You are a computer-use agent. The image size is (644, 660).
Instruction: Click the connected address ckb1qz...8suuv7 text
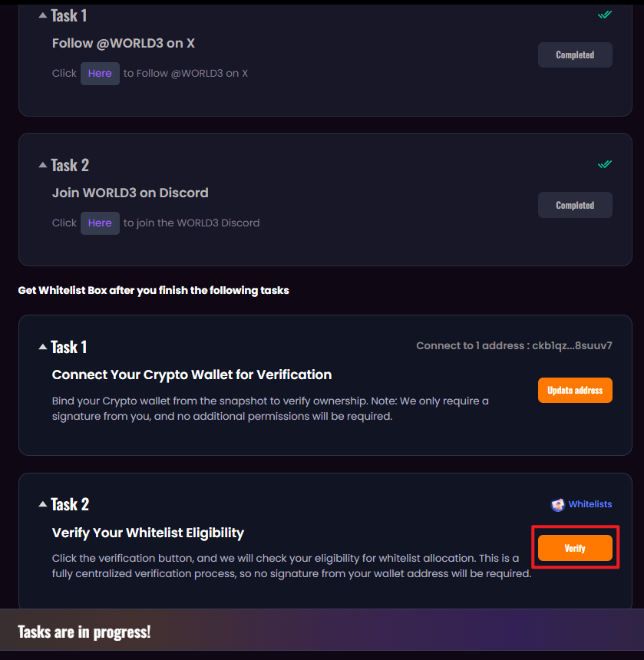[572, 345]
